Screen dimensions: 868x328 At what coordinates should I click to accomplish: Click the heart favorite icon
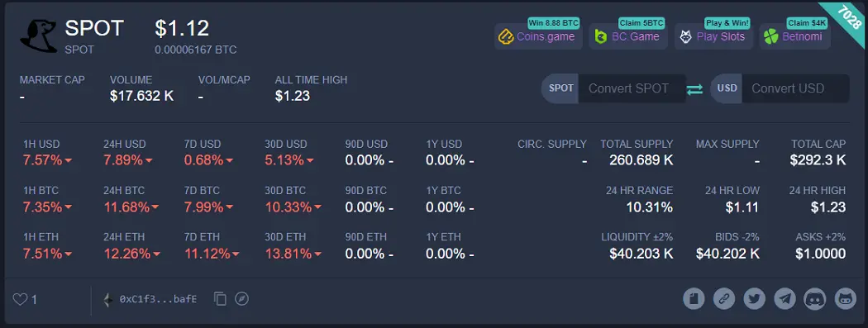(20, 300)
